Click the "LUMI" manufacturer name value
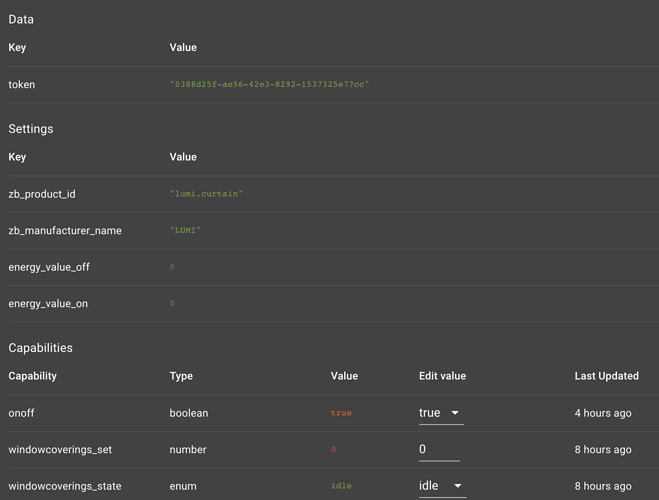 [185, 231]
